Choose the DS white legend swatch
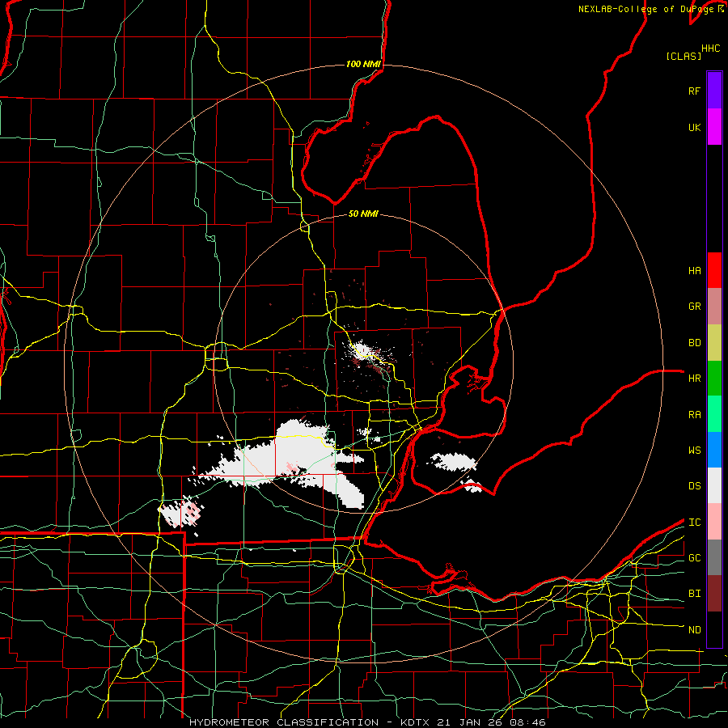Viewport: 728px width, 728px height. (714, 485)
